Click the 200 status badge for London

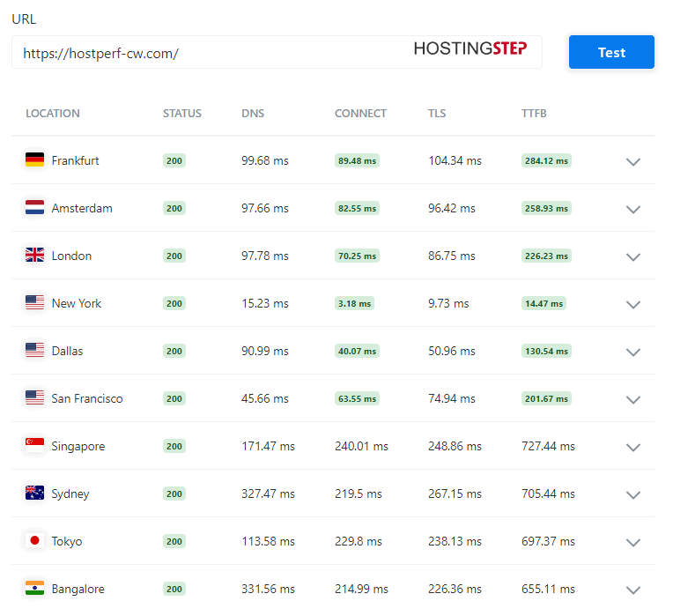tap(174, 256)
